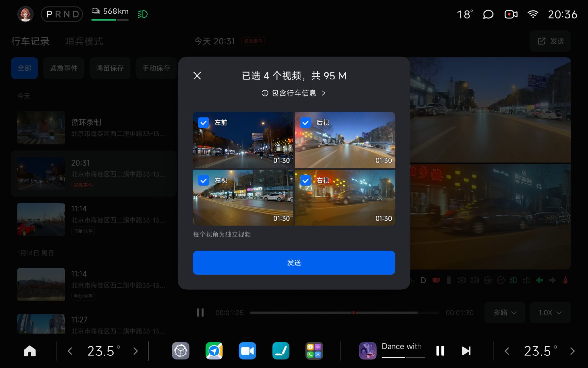The image size is (588, 368).
Task: Select the 紧急事件 filter tab
Action: point(64,68)
